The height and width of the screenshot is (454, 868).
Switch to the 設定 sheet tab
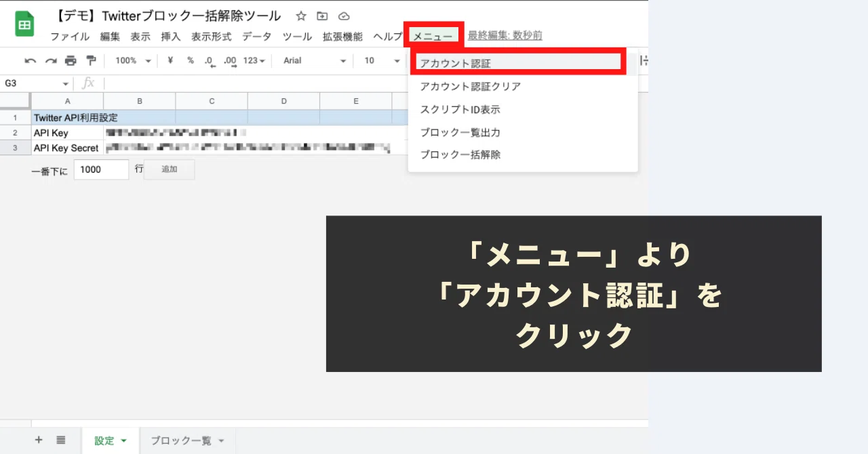coord(111,440)
